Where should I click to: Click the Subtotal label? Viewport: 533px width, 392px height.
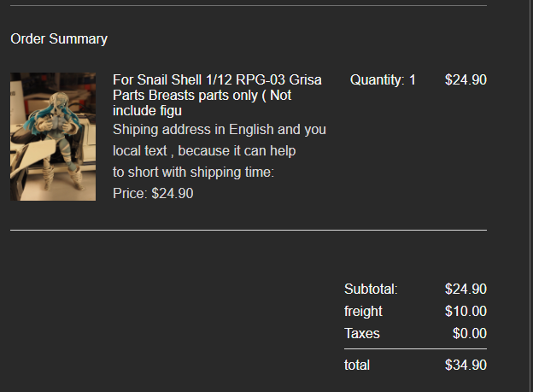click(x=371, y=289)
